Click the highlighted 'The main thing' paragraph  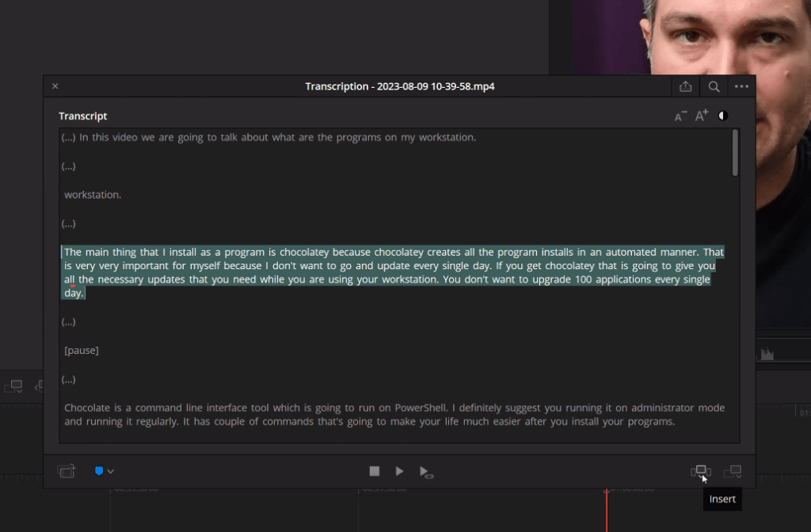click(393, 272)
